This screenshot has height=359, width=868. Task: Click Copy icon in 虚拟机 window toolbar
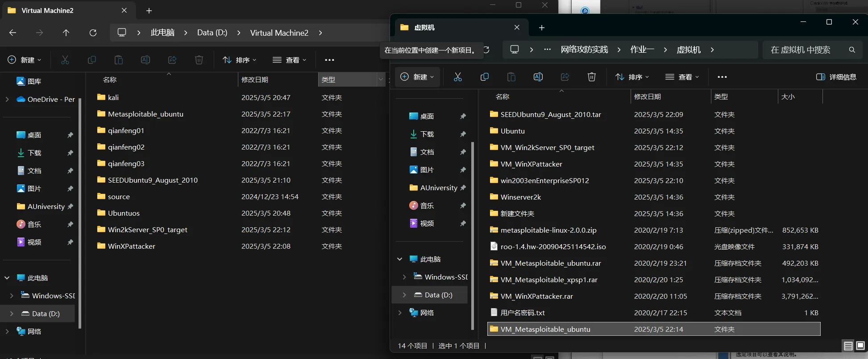tap(484, 77)
